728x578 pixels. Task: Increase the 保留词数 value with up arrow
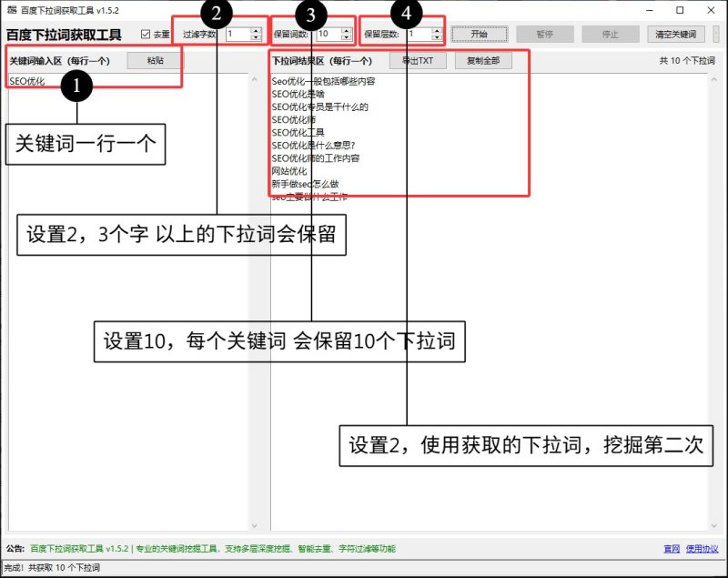click(347, 31)
